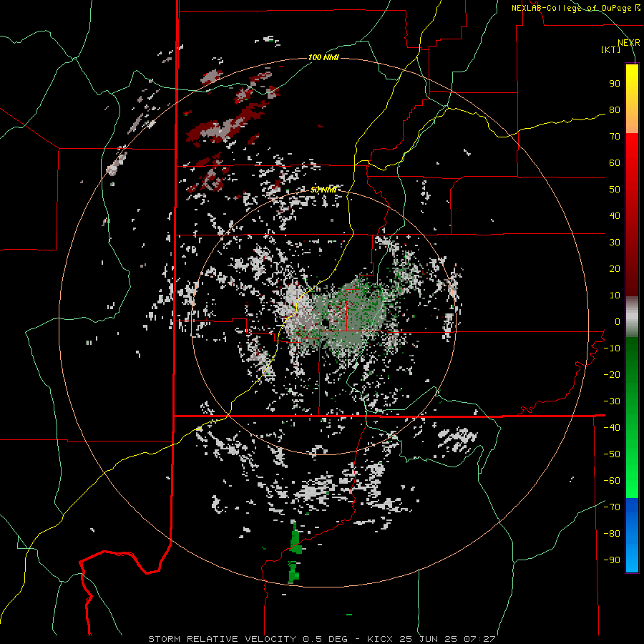This screenshot has width=644, height=644.
Task: Click the 70 value on velocity scale
Action: [x=615, y=137]
